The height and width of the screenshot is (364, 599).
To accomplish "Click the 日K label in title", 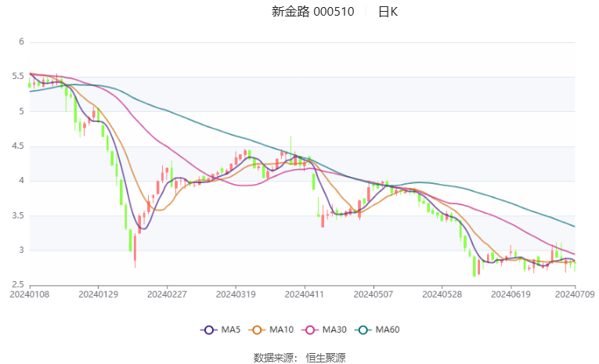I will [388, 12].
